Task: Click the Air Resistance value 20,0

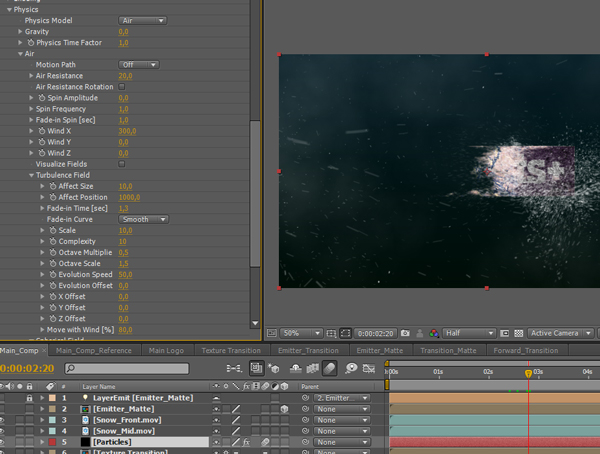Action: [125, 76]
